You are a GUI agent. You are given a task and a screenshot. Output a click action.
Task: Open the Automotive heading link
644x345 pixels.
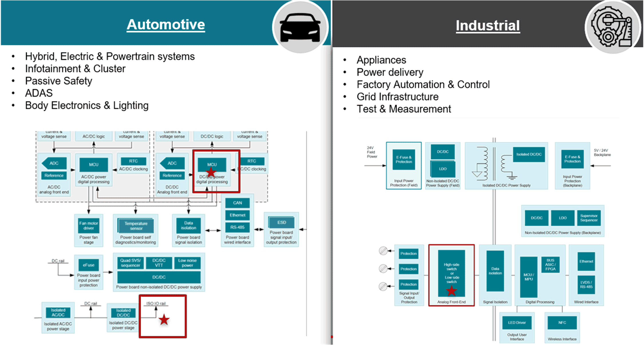click(166, 25)
